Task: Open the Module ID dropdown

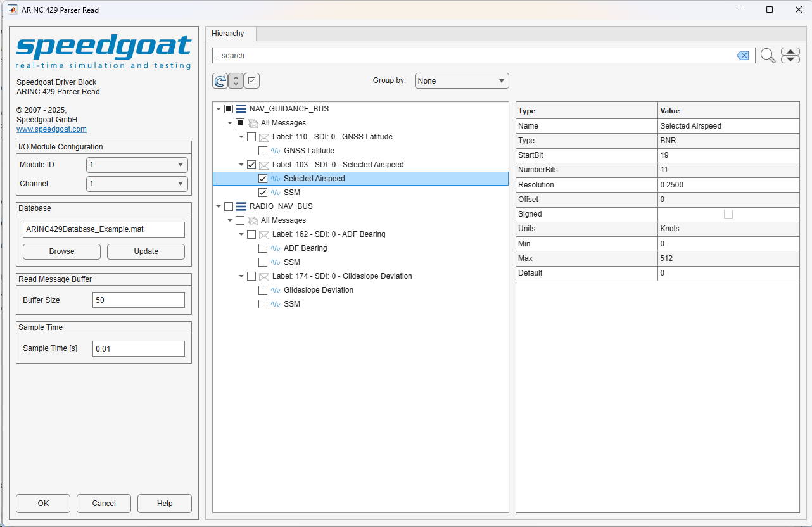Action: tap(137, 165)
